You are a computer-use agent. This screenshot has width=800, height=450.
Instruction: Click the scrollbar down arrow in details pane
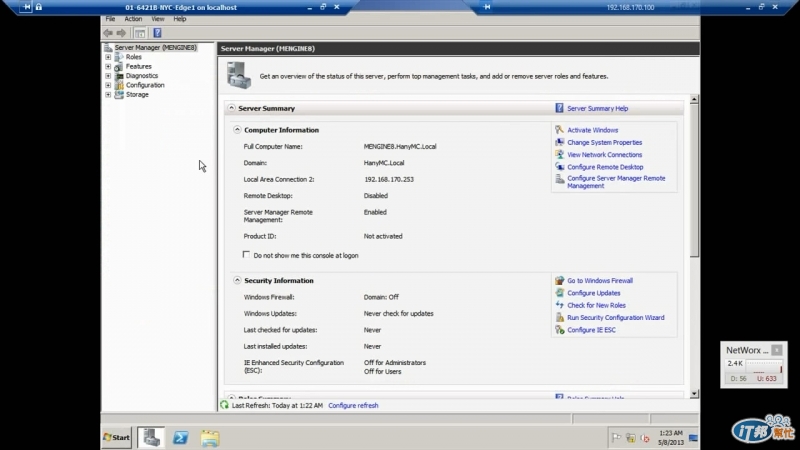click(694, 394)
